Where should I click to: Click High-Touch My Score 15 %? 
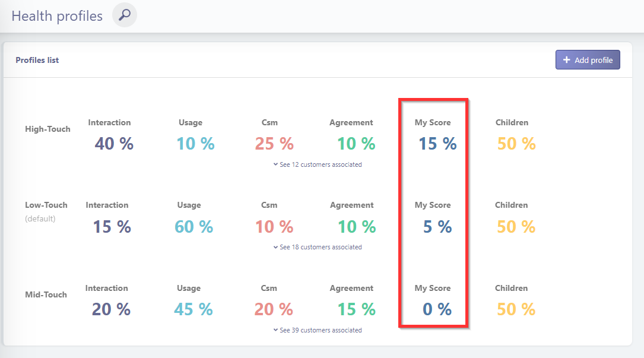(437, 144)
